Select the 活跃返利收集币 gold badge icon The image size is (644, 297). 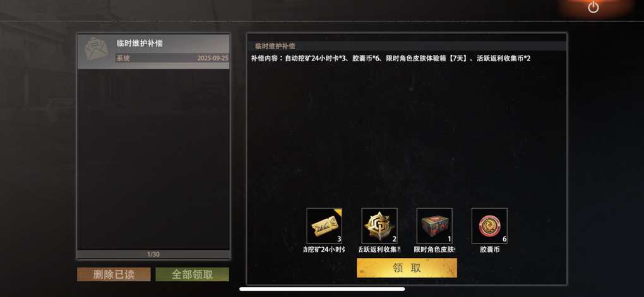379,226
